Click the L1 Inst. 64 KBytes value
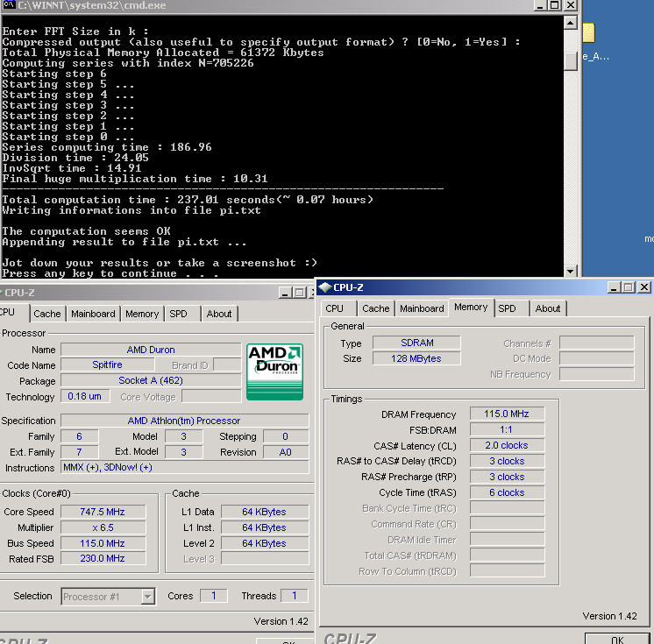 pyautogui.click(x=265, y=527)
